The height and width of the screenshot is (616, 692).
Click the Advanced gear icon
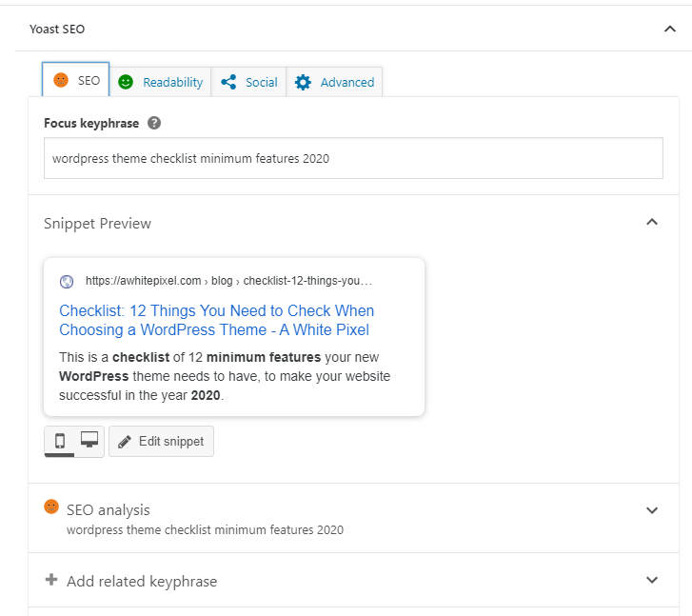point(303,82)
